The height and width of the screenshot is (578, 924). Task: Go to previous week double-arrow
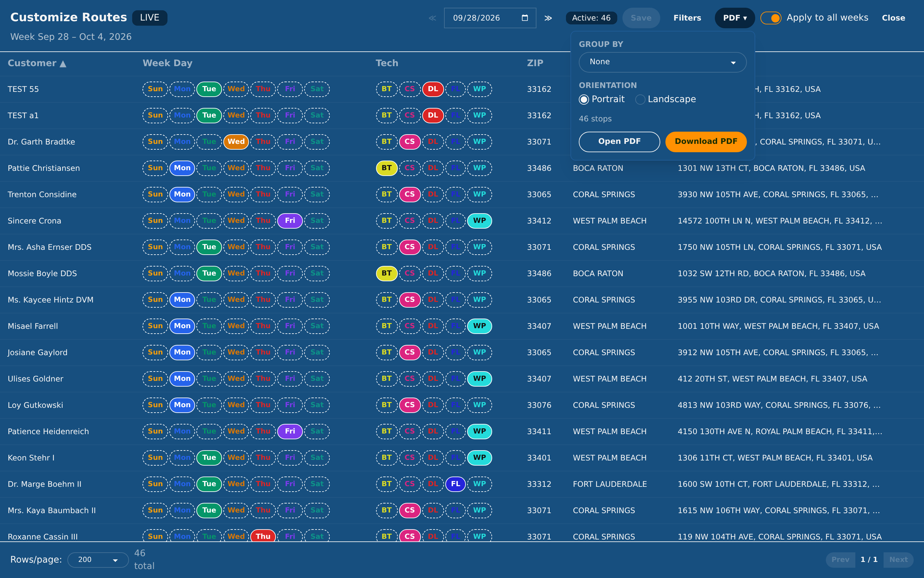coord(432,18)
